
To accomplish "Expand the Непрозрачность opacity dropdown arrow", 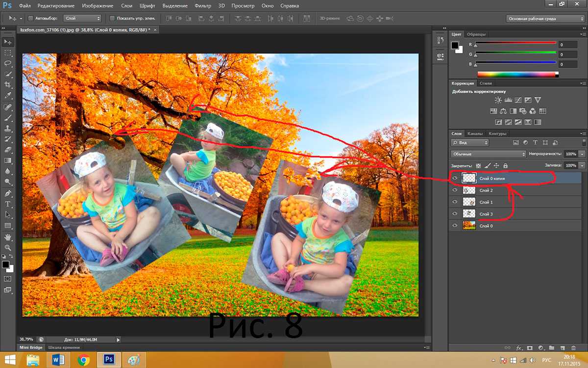I will pyautogui.click(x=582, y=154).
